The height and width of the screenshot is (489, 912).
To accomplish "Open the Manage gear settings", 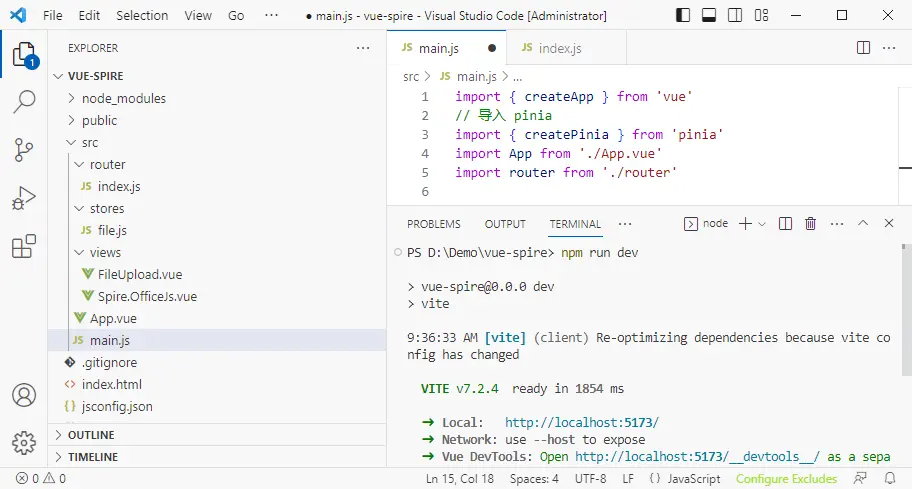I will [x=24, y=443].
